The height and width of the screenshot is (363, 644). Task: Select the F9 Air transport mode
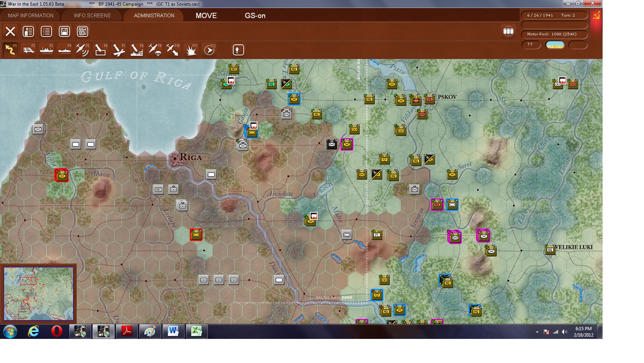point(155,50)
